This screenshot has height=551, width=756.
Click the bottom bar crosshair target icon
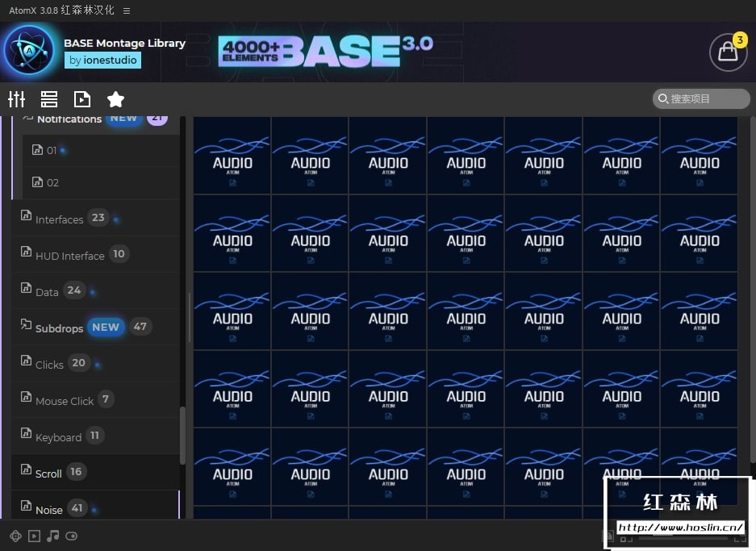pos(15,536)
